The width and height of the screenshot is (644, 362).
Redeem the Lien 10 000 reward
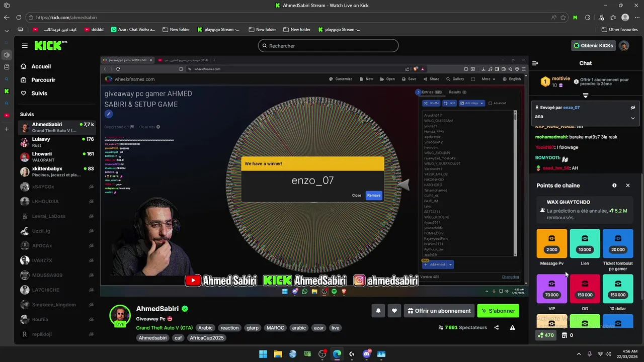point(585,244)
